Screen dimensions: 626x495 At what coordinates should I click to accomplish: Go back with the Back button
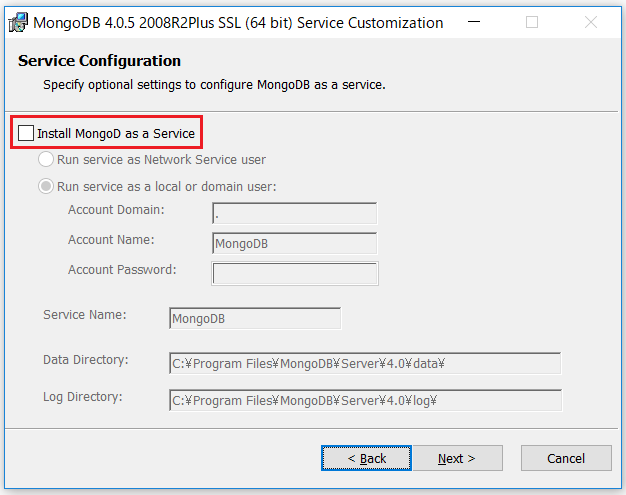point(366,458)
